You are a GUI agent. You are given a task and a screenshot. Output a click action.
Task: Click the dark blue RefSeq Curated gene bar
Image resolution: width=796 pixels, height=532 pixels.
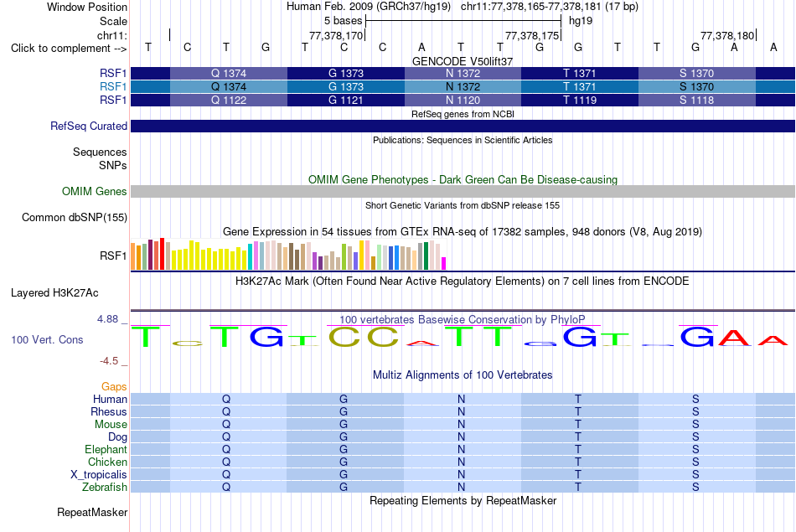click(x=463, y=126)
